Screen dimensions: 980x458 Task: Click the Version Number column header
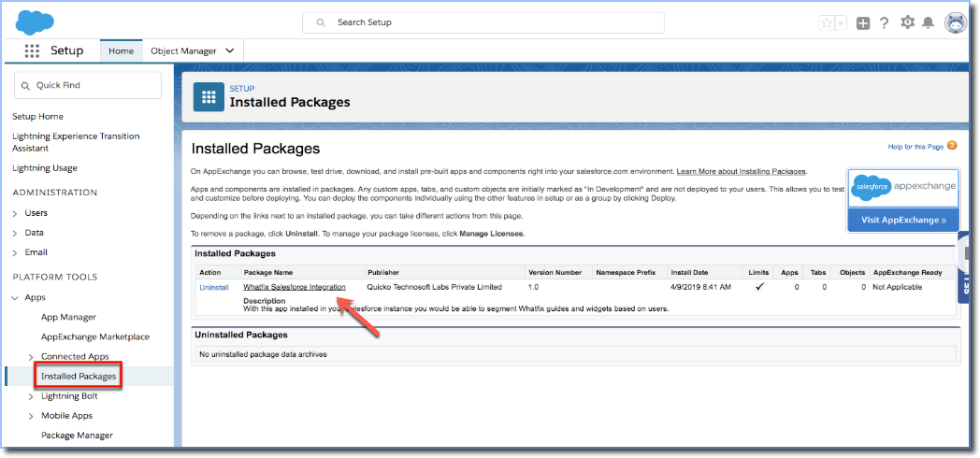click(555, 272)
